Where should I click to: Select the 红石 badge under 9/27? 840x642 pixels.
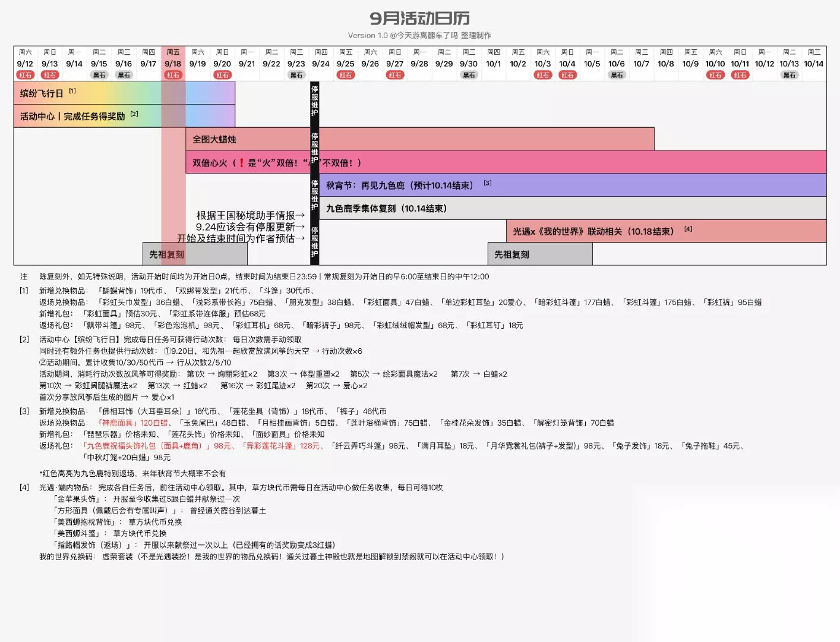pos(394,75)
